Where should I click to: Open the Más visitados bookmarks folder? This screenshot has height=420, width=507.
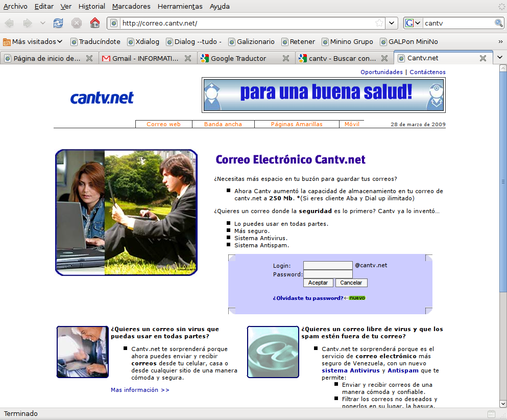pos(33,42)
